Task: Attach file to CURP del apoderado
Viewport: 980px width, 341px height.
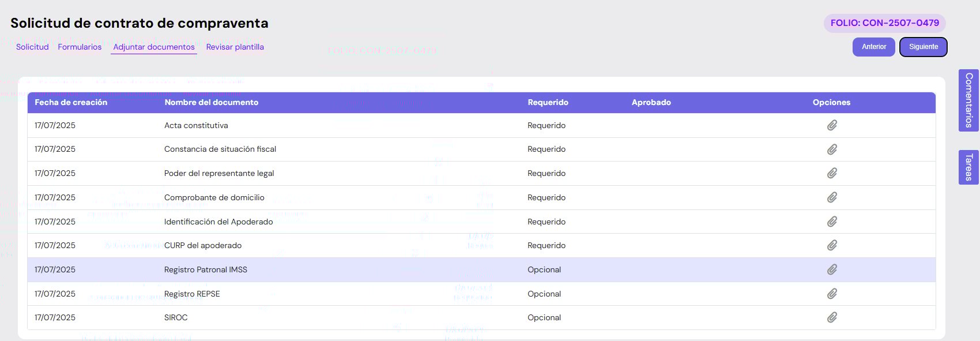Action: (832, 245)
